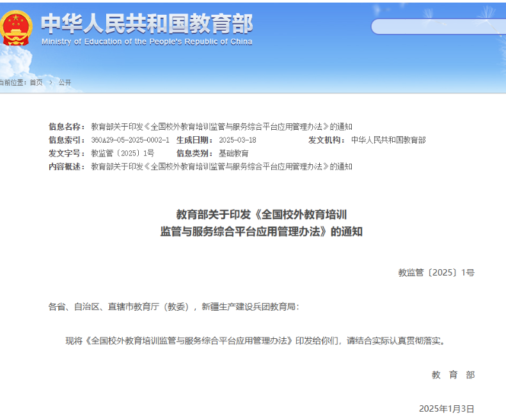This screenshot has width=506, height=420.
Task: Click the 生成日期 label
Action: pyautogui.click(x=194, y=140)
